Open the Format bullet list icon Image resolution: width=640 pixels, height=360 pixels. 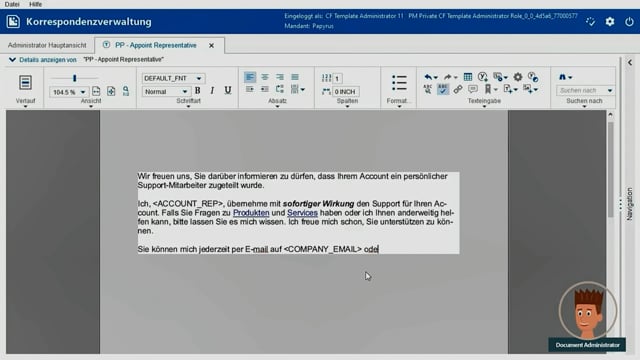[399, 83]
